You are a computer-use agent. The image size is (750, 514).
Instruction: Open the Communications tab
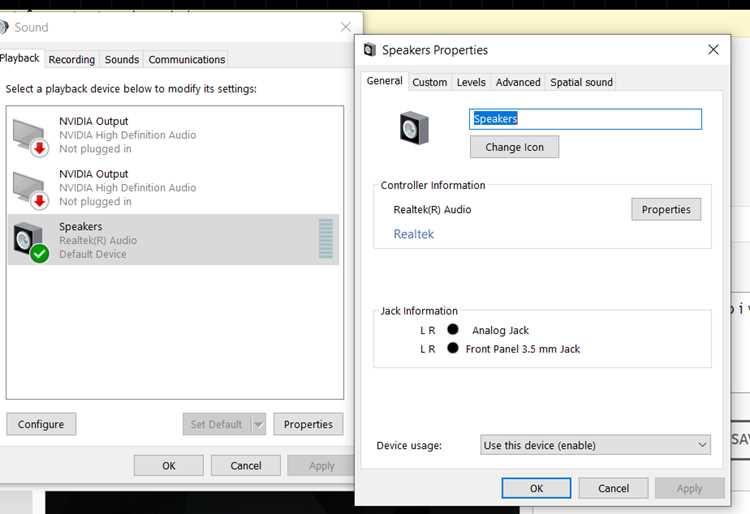pos(187,60)
